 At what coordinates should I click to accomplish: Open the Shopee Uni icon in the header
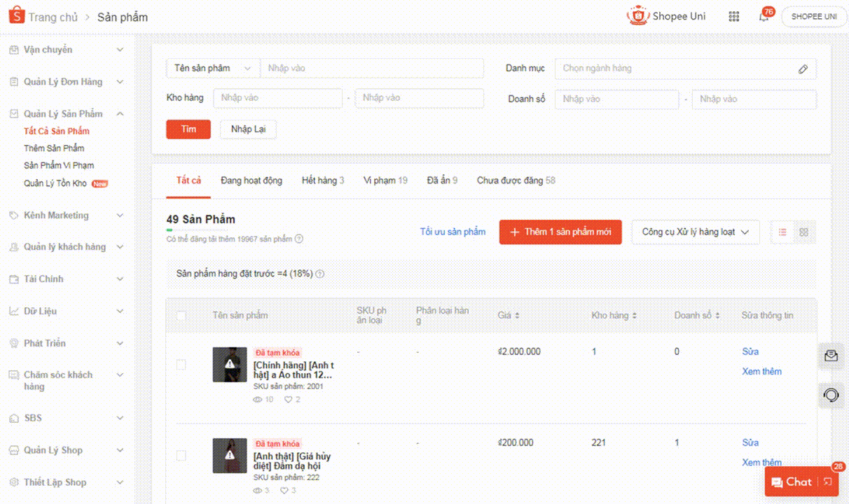(637, 15)
